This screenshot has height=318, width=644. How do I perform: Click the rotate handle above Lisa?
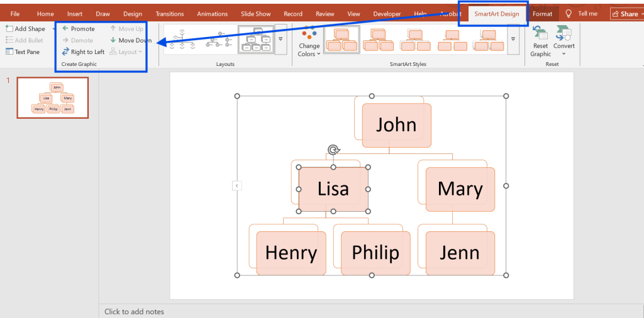(x=334, y=150)
